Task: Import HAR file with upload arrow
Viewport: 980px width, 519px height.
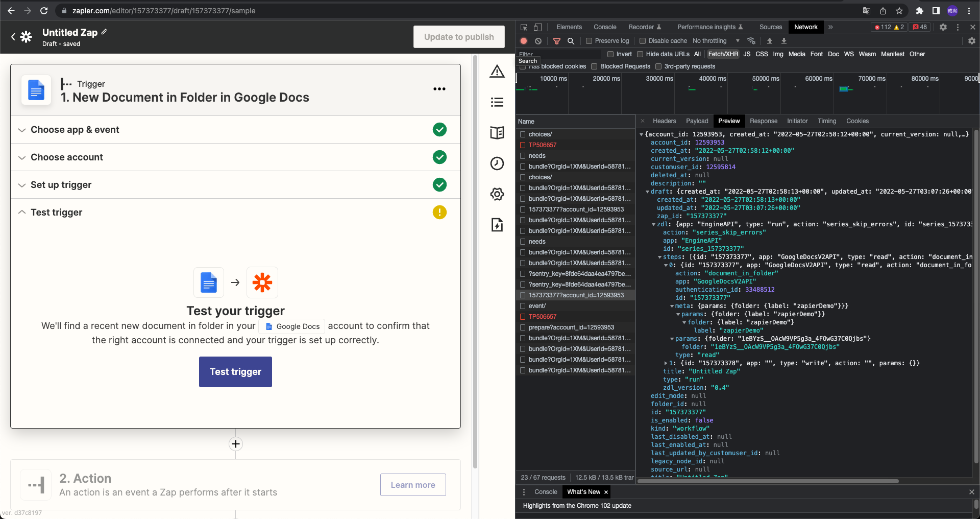Action: pos(770,41)
